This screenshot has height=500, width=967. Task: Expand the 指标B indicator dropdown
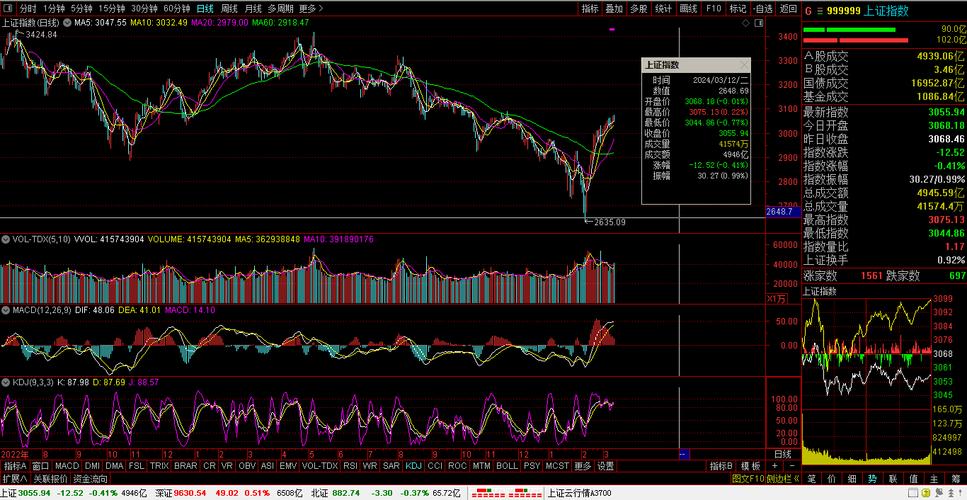722,466
